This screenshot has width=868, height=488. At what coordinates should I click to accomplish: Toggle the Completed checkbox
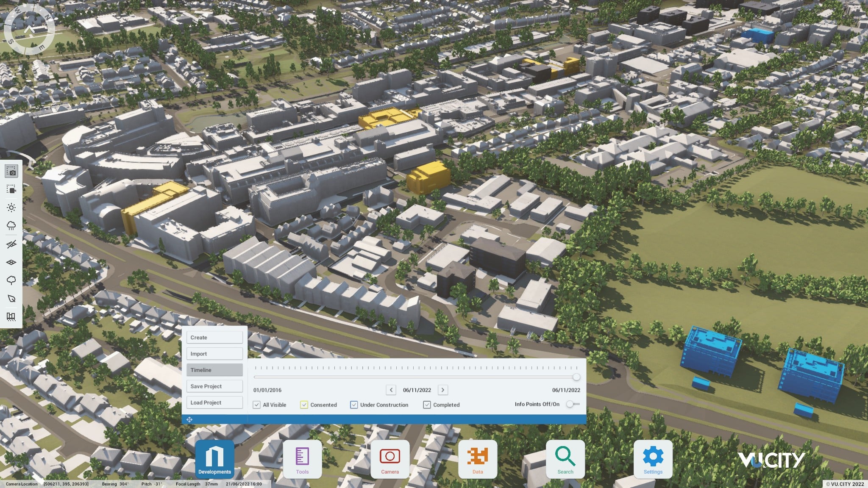[427, 405]
